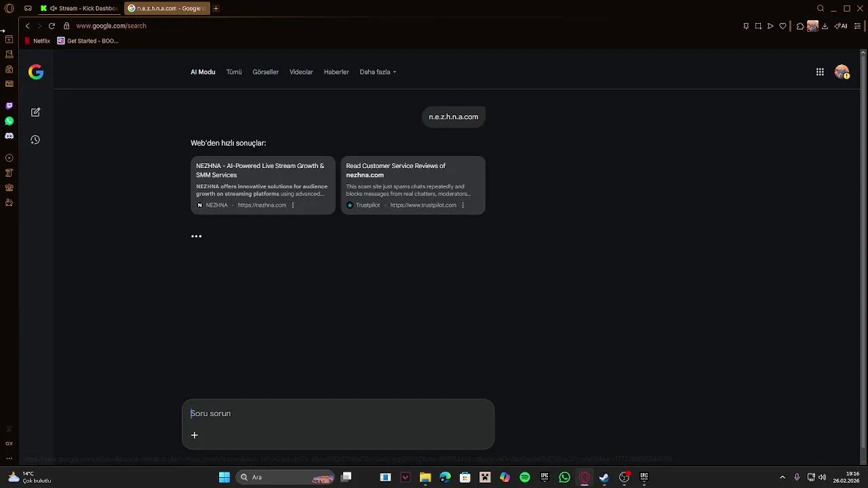Open the extensions puzzle icon
This screenshot has width=868, height=488.
800,26
